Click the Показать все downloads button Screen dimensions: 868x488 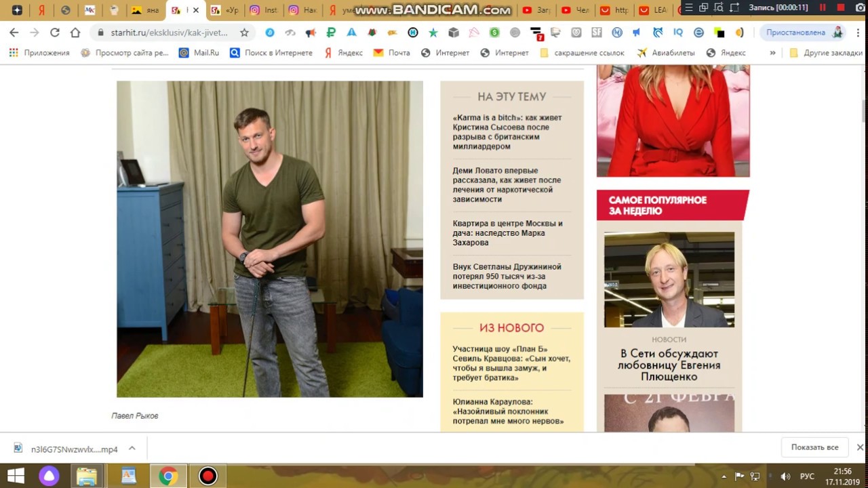[814, 447]
